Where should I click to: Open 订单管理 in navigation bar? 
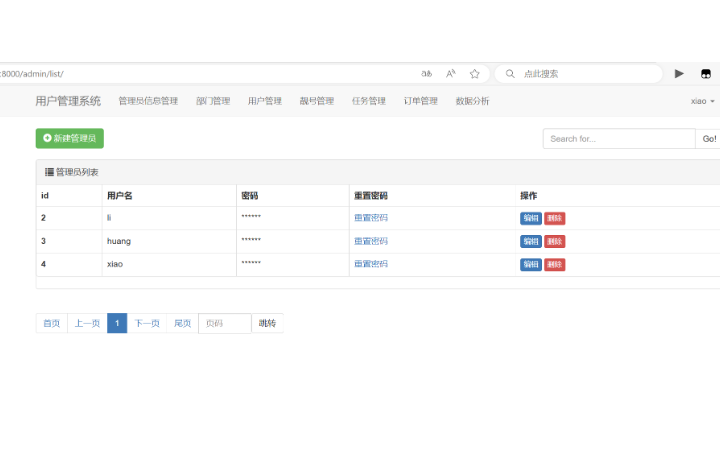421,101
